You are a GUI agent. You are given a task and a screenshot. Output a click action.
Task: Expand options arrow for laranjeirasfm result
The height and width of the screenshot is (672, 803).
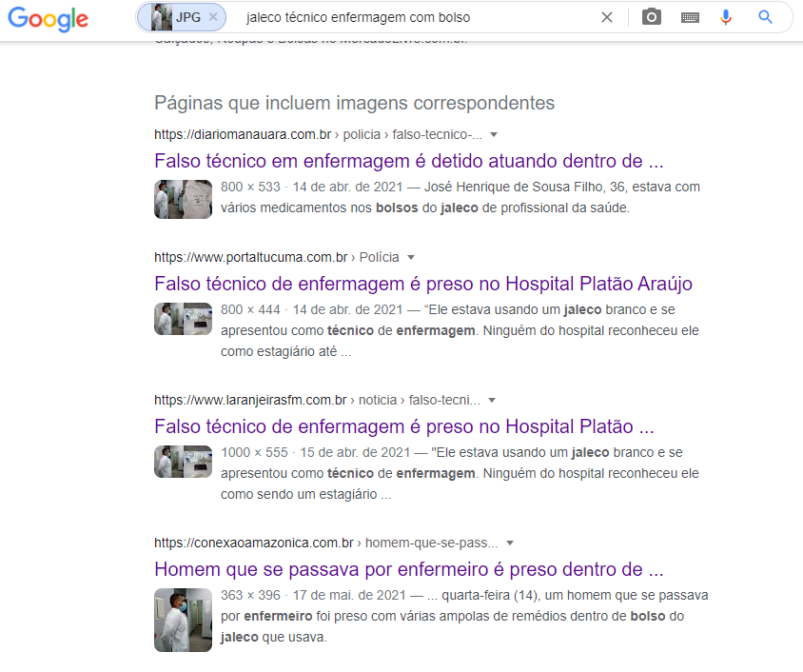pos(492,400)
